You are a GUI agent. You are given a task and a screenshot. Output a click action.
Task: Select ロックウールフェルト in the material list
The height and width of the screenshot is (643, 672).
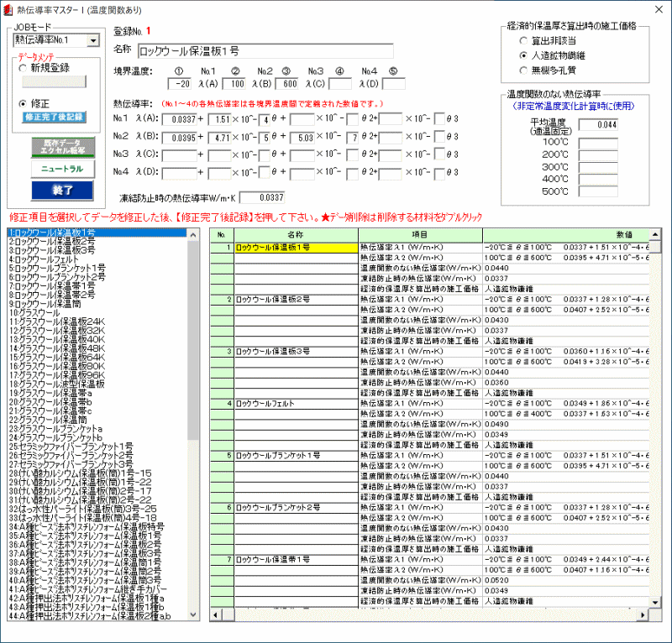click(44, 259)
